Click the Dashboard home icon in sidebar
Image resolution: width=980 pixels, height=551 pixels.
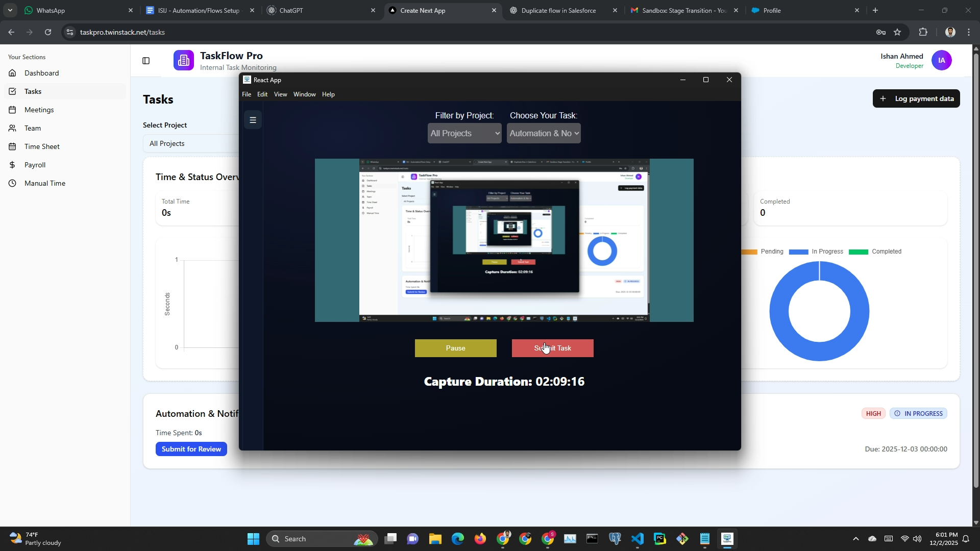pos(12,73)
